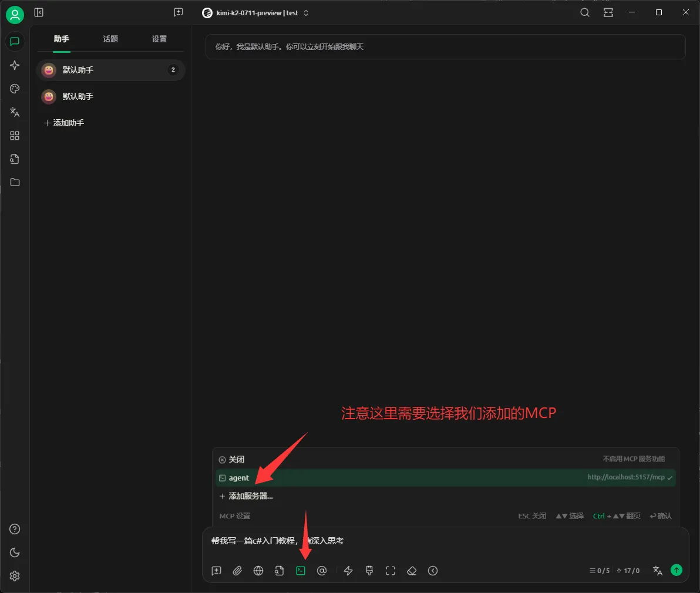700x593 pixels.
Task: Toggle dark mode moon icon
Action: [15, 552]
